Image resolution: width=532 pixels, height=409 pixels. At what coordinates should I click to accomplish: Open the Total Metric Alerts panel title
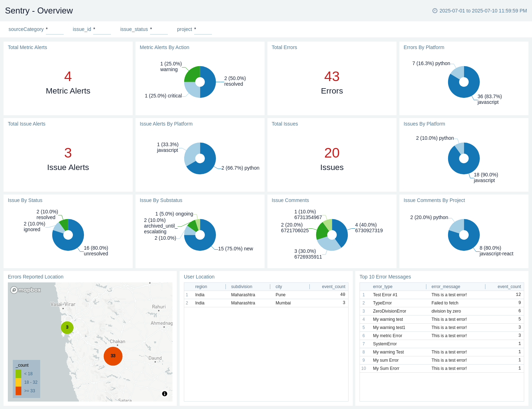[x=27, y=47]
